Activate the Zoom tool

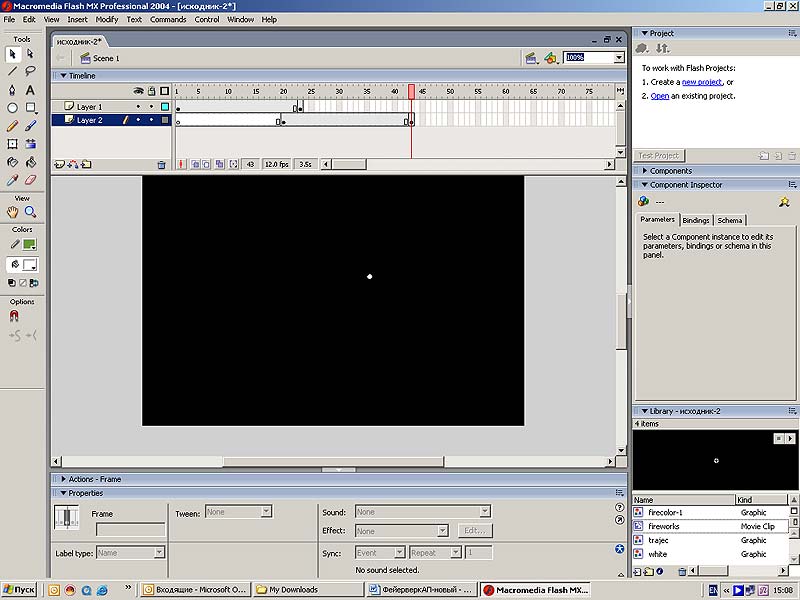tap(30, 212)
